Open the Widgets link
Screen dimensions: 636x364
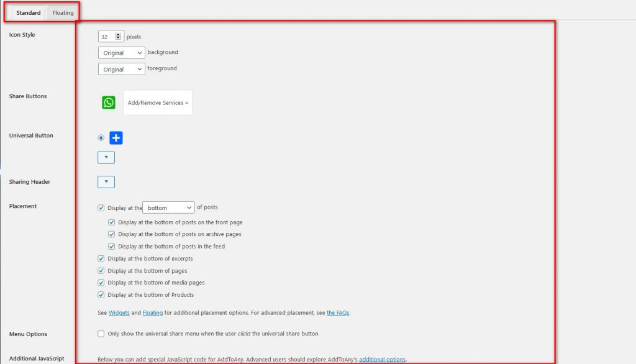[119, 312]
